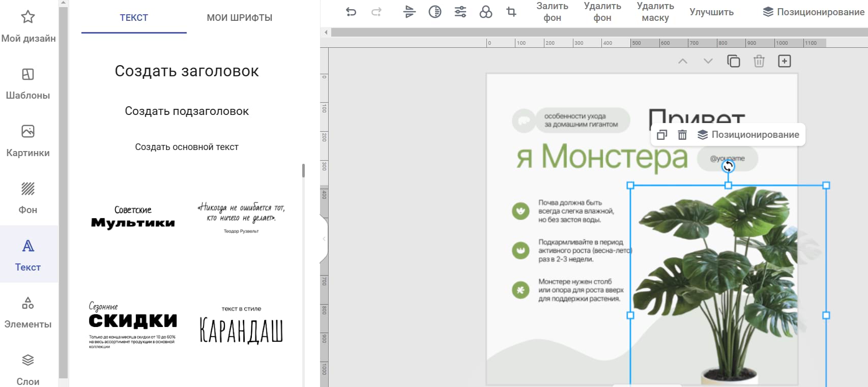Image resolution: width=868 pixels, height=387 pixels.
Task: Click the trash icon above the canvas
Action: click(x=759, y=61)
